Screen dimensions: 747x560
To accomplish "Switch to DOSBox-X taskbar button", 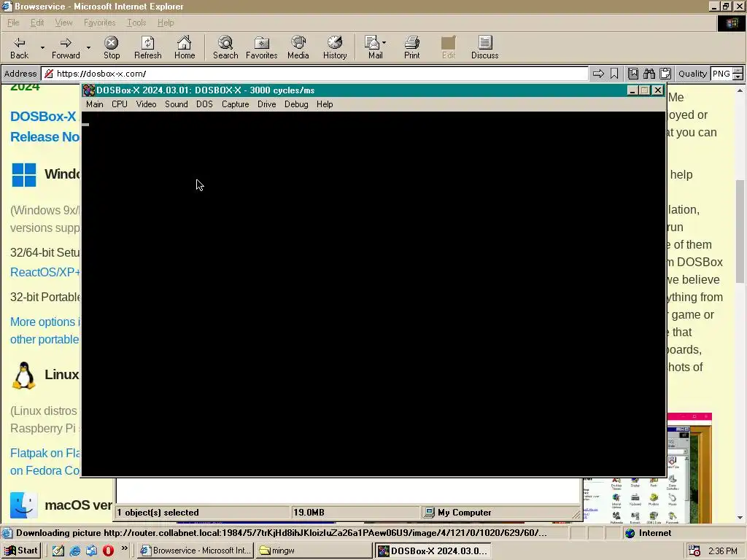I will (x=433, y=551).
